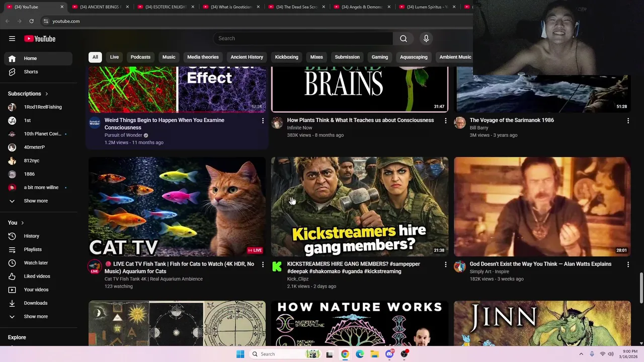The image size is (644, 362).
Task: Select the Kickboxing filter chip
Action: coord(287,57)
